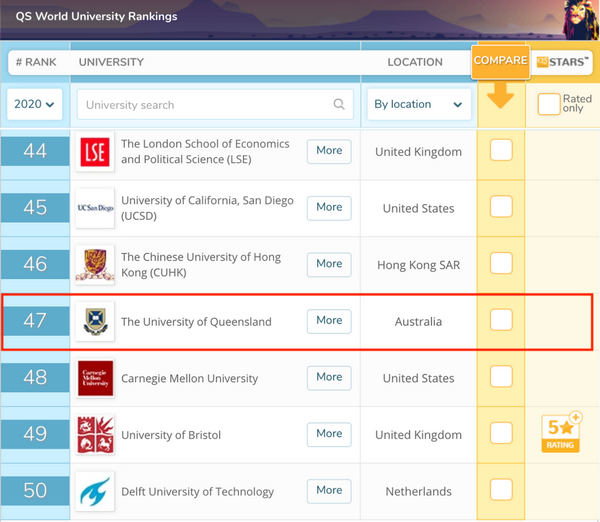Click the search magnifier icon

click(339, 105)
